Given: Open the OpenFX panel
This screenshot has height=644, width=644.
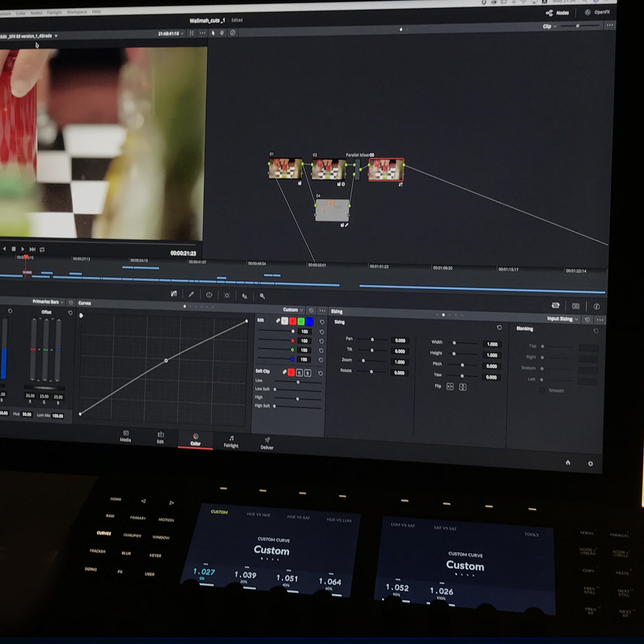Looking at the screenshot, I should tap(597, 12).
